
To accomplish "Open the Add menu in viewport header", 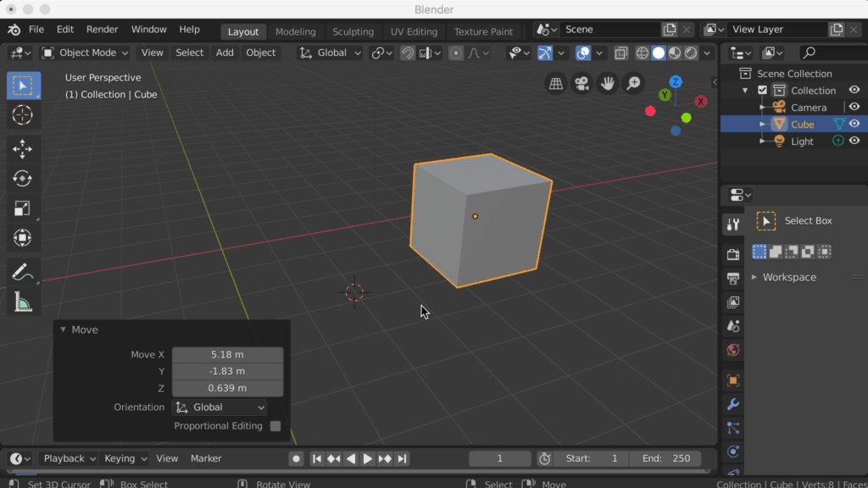I will click(x=225, y=53).
